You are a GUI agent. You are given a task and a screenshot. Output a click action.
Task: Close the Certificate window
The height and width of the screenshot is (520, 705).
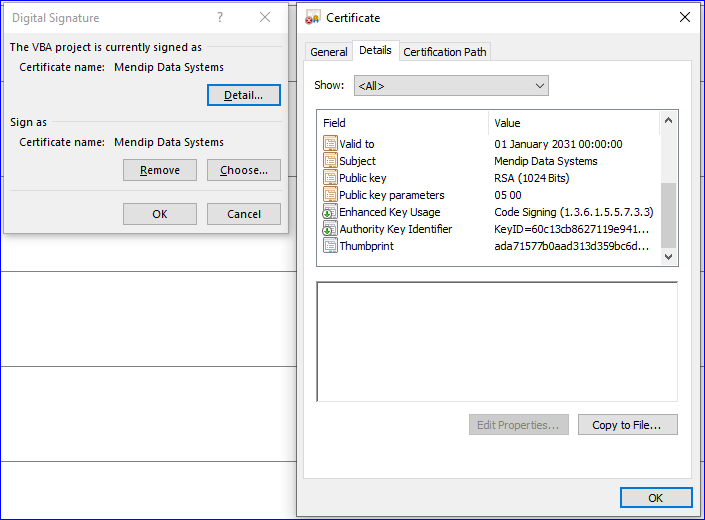click(x=685, y=18)
